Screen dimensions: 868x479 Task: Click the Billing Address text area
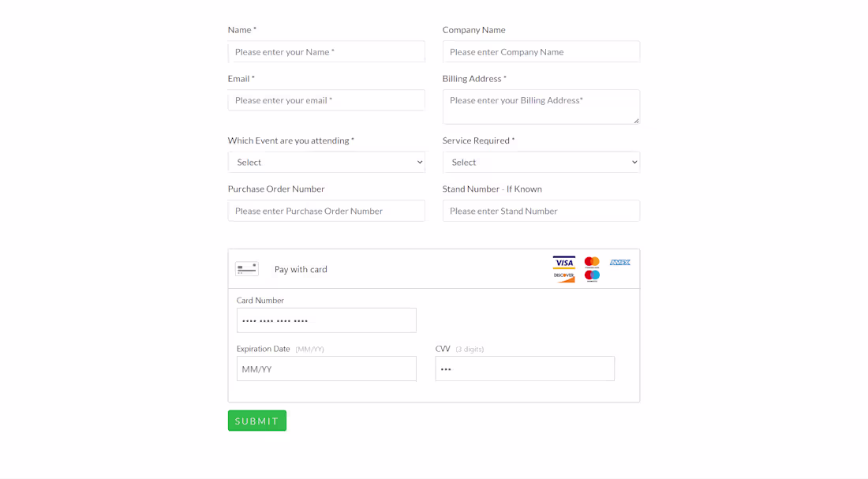tap(541, 107)
